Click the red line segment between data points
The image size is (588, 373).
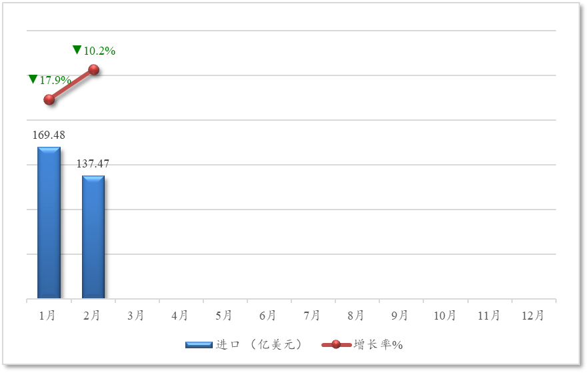(71, 85)
